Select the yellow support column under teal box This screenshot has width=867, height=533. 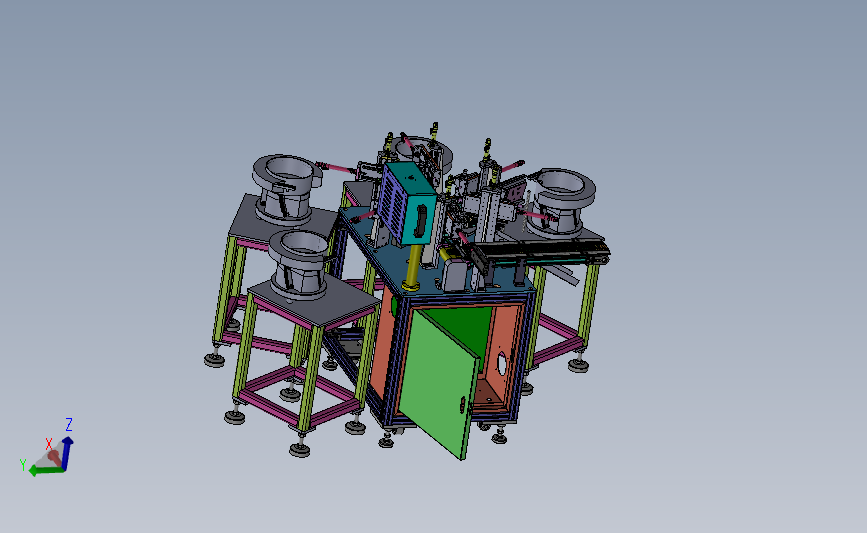click(x=412, y=268)
